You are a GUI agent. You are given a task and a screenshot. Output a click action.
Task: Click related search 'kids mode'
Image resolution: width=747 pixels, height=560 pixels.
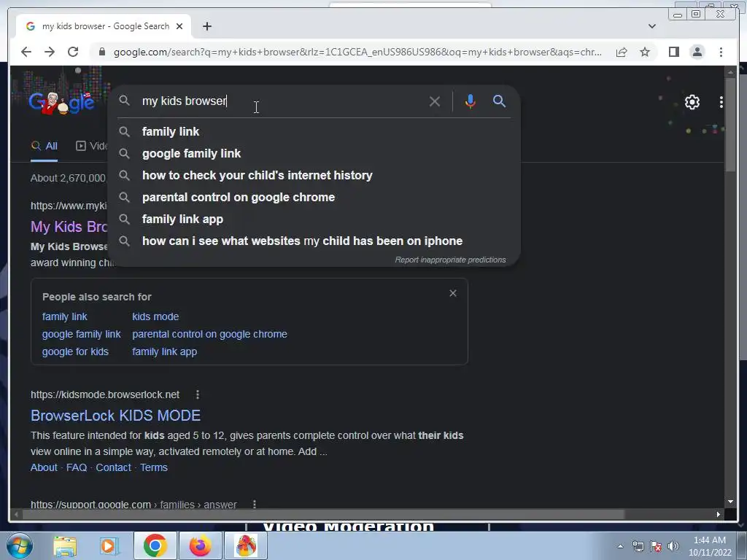[155, 316]
